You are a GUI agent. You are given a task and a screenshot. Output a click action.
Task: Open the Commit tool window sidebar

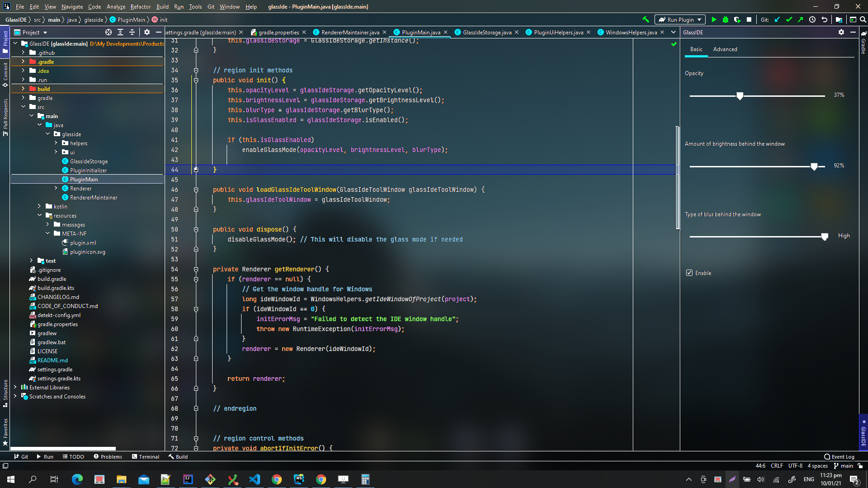click(x=5, y=75)
